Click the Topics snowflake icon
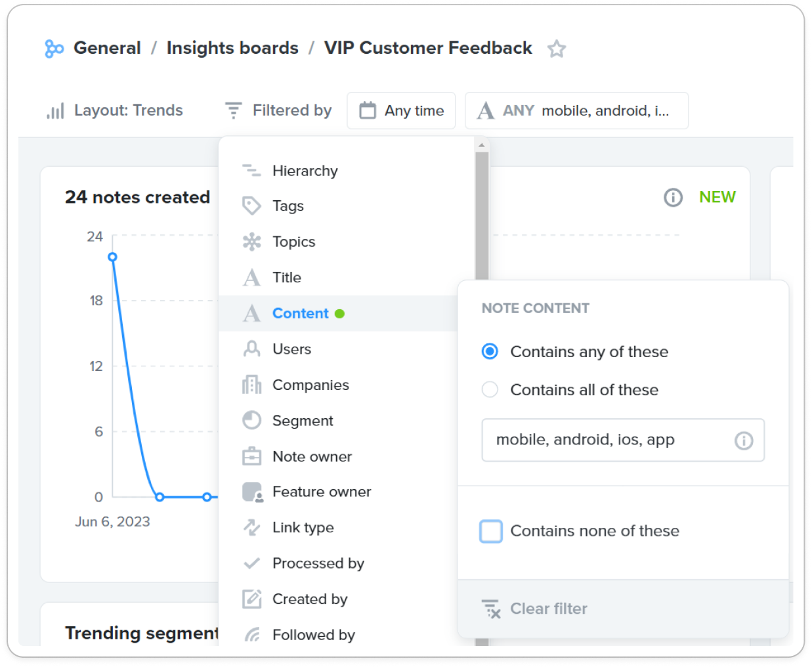Image resolution: width=812 pixels, height=667 pixels. point(251,242)
